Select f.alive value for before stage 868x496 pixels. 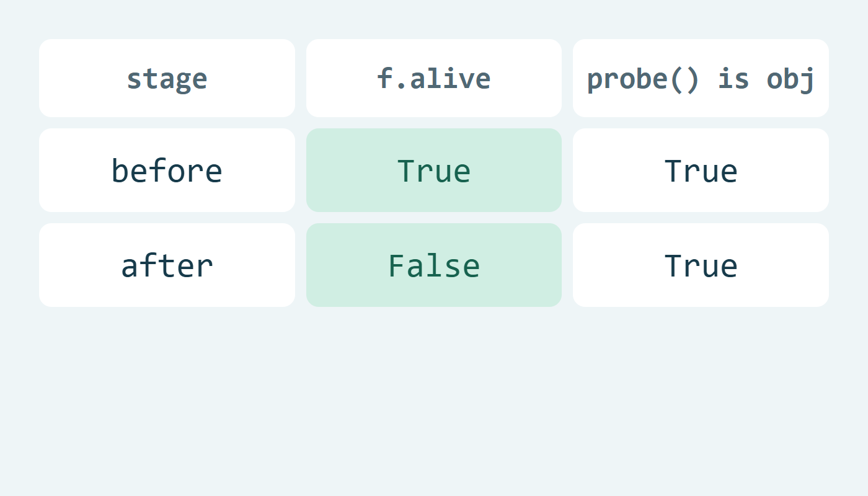click(x=434, y=170)
